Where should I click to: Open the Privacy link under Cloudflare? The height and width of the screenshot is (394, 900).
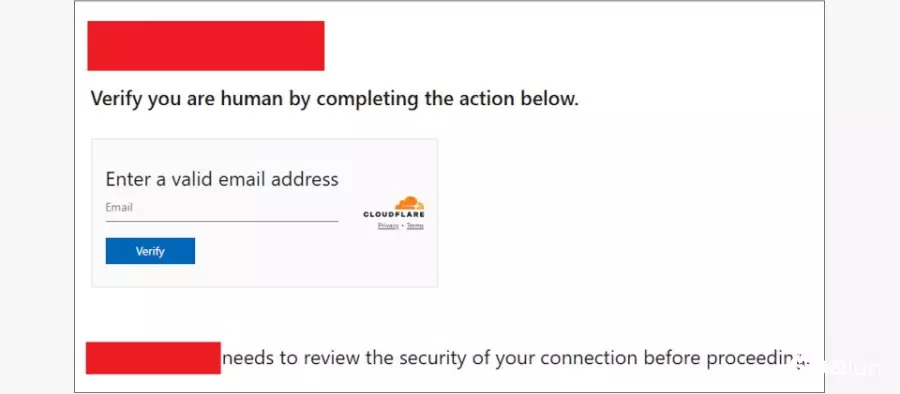388,226
